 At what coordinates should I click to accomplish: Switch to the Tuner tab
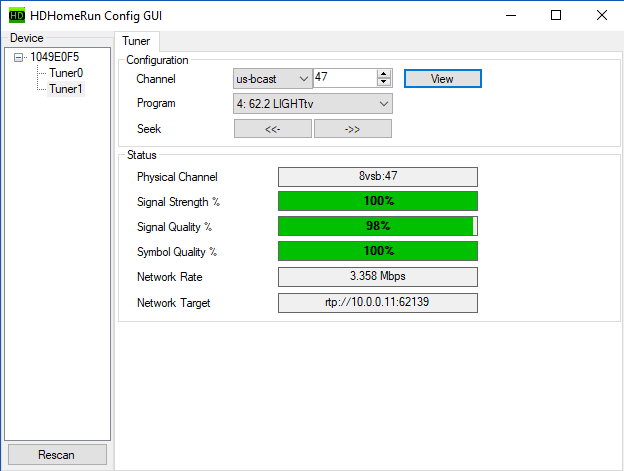[136, 41]
